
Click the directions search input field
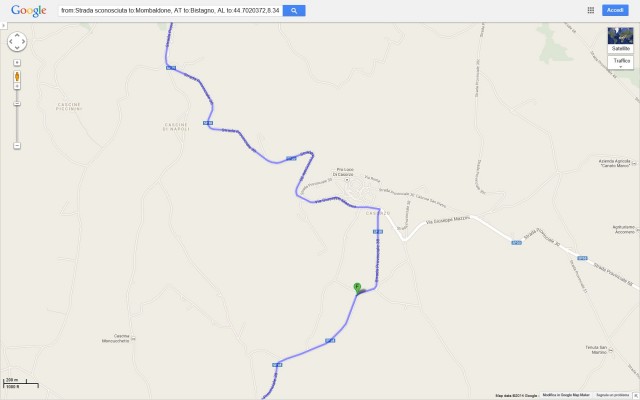coord(170,11)
